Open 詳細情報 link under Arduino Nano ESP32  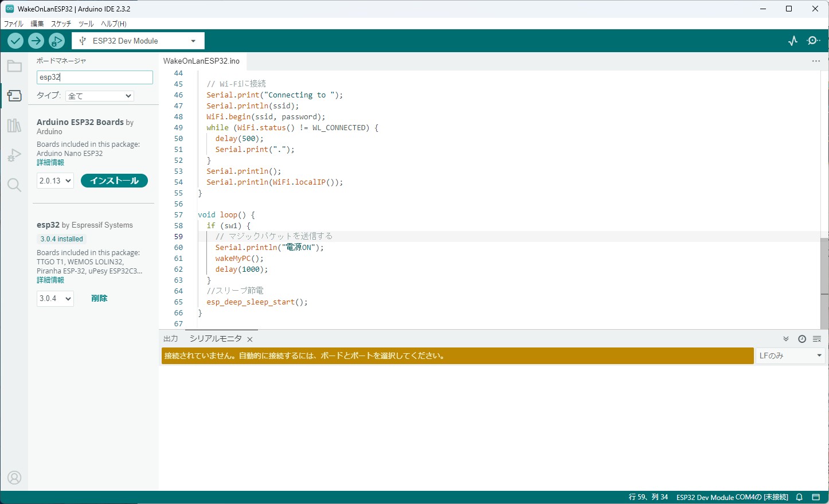[50, 163]
